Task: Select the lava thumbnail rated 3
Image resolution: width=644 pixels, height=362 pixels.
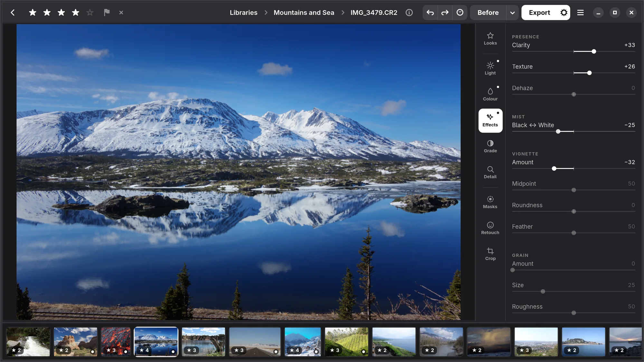Action: point(116,342)
